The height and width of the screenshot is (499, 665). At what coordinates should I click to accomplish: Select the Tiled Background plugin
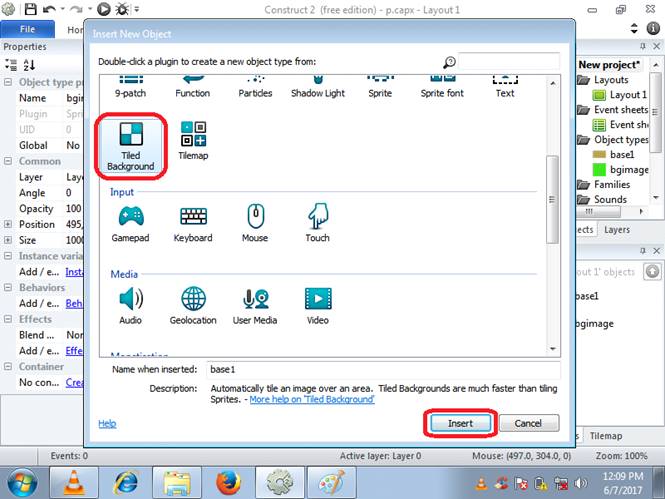(131, 145)
